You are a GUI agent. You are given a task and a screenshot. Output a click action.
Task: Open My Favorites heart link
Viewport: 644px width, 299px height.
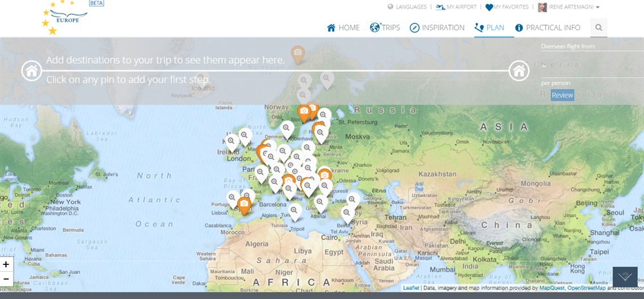click(507, 7)
